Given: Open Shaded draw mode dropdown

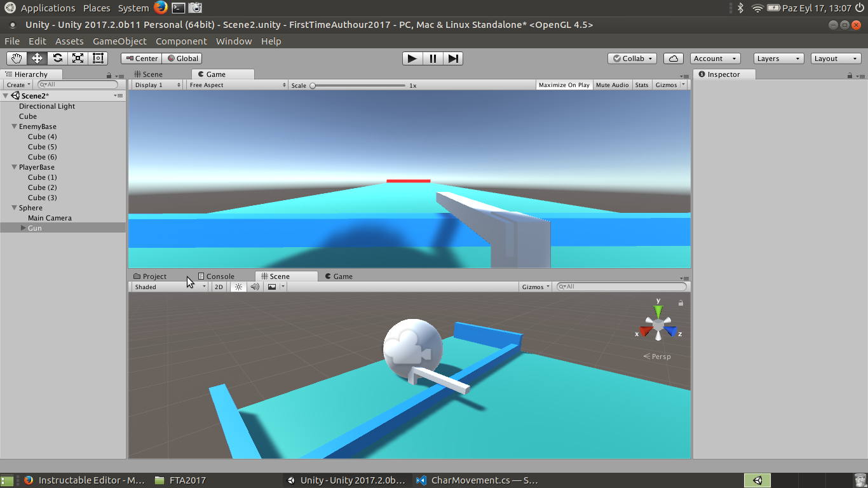Looking at the screenshot, I should pos(170,287).
